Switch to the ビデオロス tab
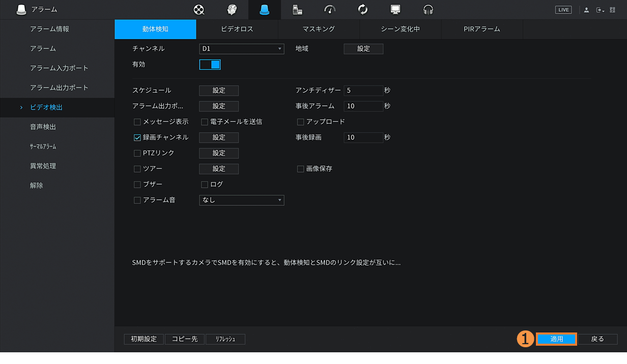This screenshot has width=627, height=364. click(x=237, y=29)
